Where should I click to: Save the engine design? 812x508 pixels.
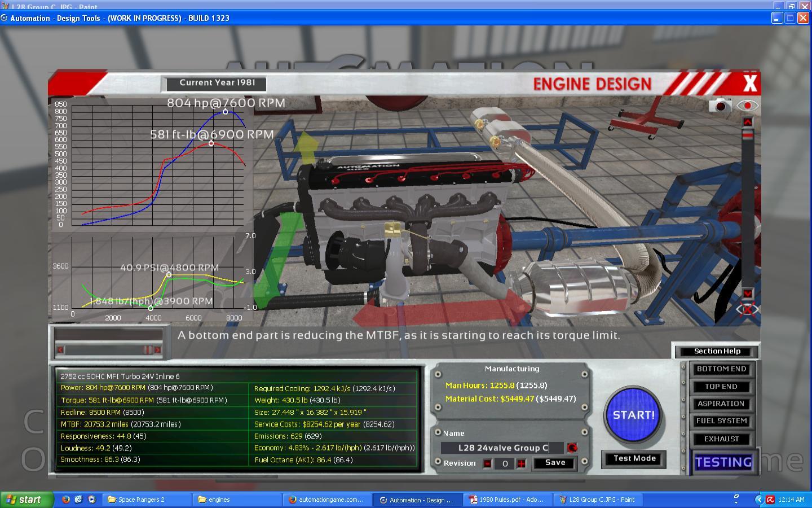tap(555, 463)
